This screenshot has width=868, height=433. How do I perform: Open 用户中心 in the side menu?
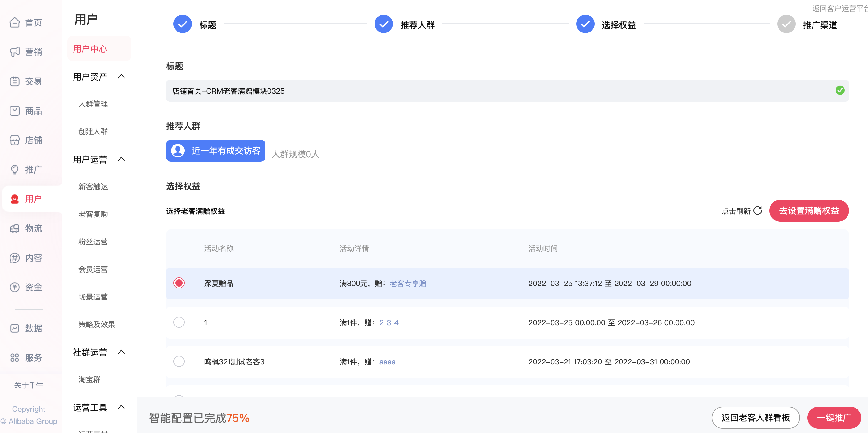90,49
